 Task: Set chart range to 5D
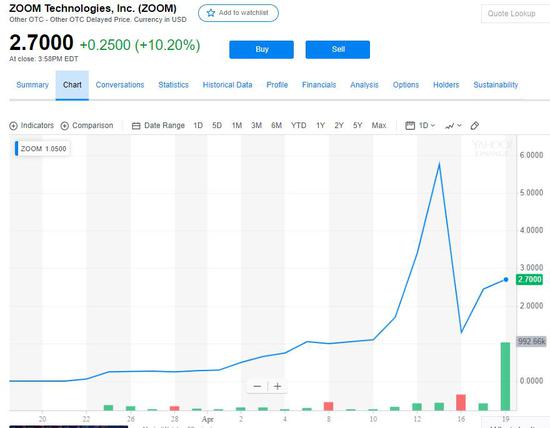point(217,126)
